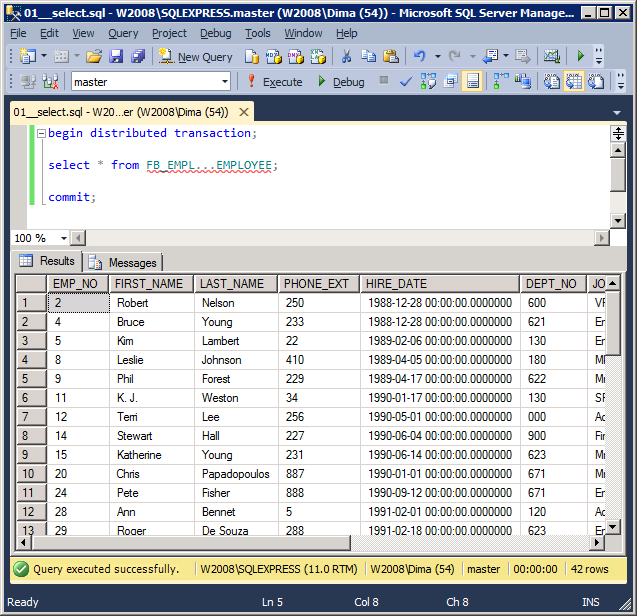Start a DMX query from the toolbar
Viewport: 637px width, 616px height.
pyautogui.click(x=296, y=56)
